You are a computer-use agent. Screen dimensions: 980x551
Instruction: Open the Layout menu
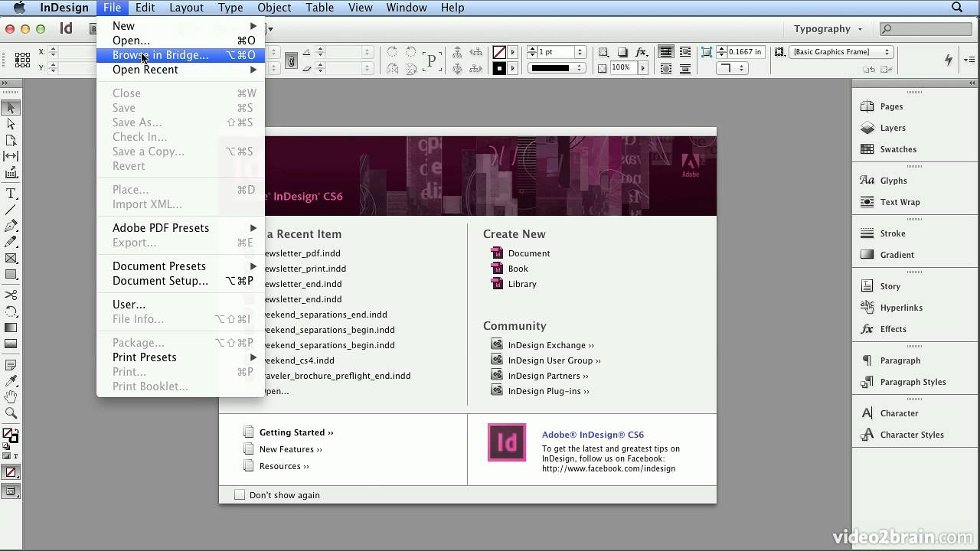[x=186, y=8]
